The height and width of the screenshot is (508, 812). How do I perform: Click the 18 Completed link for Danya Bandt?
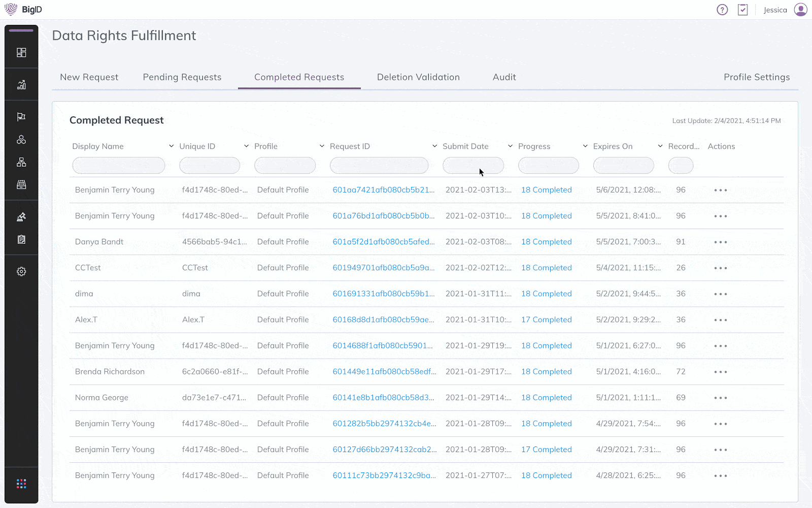547,242
